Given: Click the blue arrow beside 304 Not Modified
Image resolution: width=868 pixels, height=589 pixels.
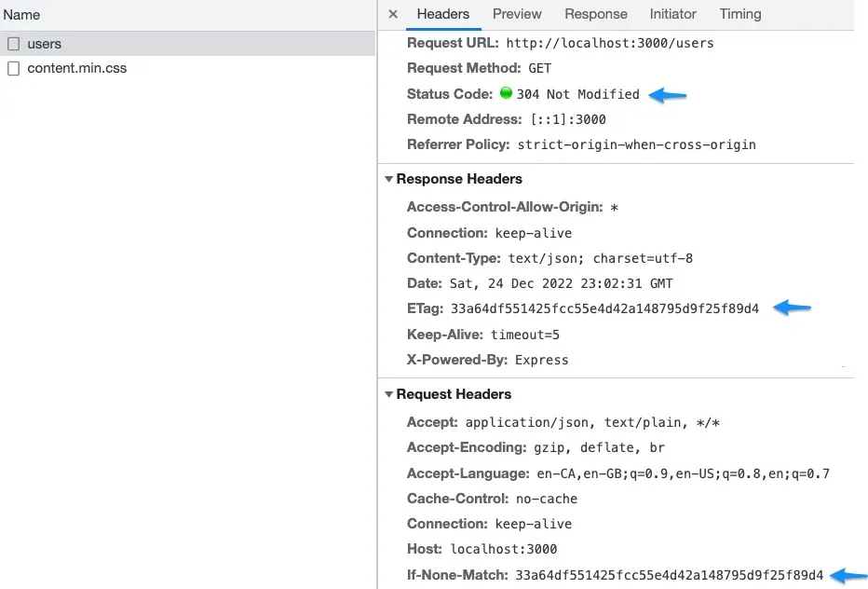Looking at the screenshot, I should coord(668,94).
